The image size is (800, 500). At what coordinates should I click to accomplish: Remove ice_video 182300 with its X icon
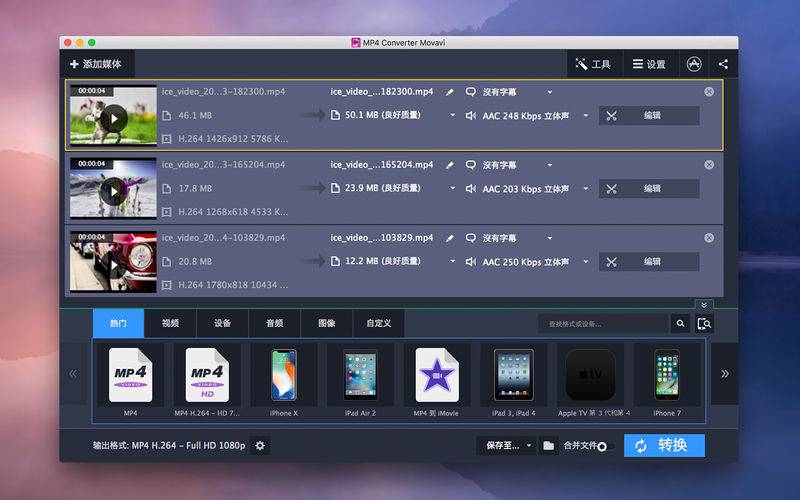pyautogui.click(x=709, y=92)
